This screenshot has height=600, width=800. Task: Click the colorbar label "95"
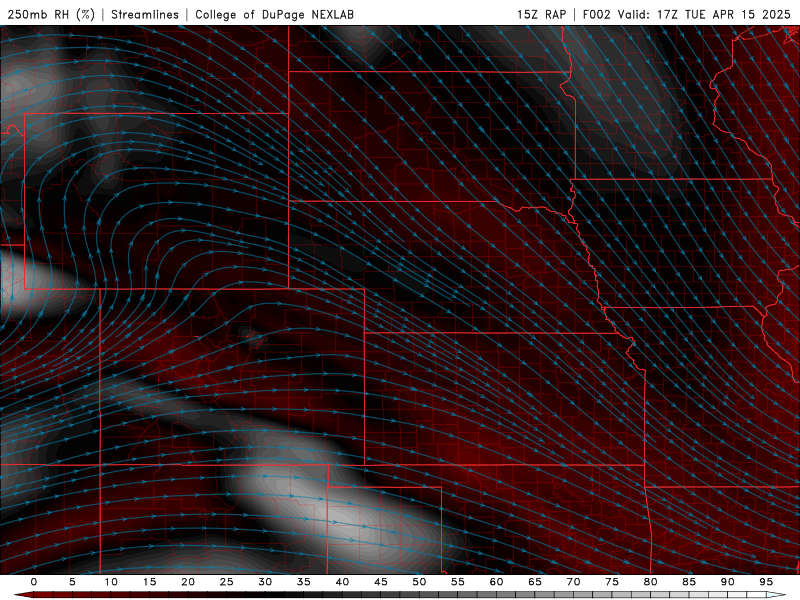click(766, 582)
